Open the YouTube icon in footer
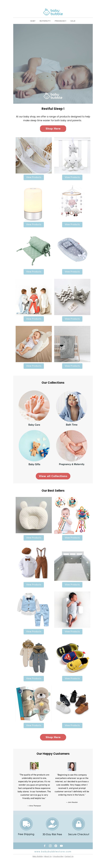Image resolution: width=106 pixels, height=868 pixels. pyautogui.click(x=61, y=846)
